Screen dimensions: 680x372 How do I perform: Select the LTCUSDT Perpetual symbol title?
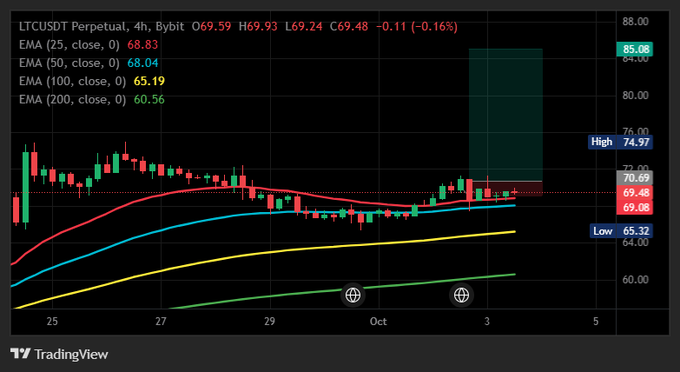point(101,26)
